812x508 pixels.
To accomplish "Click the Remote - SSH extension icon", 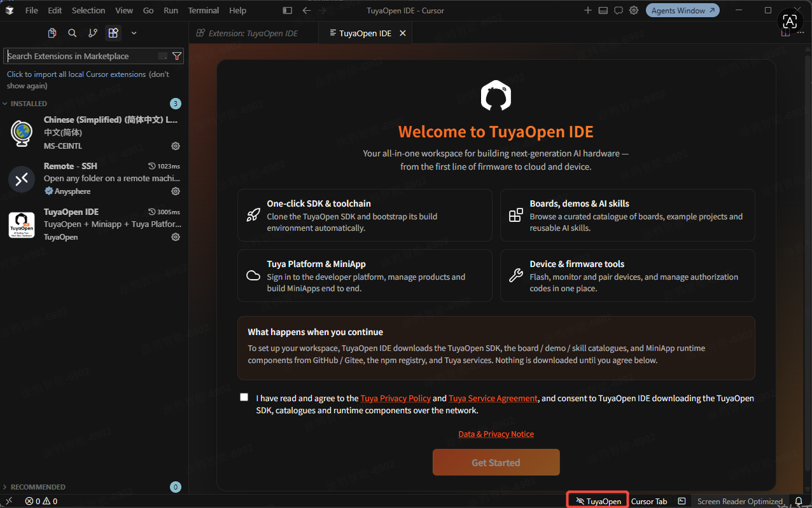I will [x=21, y=179].
